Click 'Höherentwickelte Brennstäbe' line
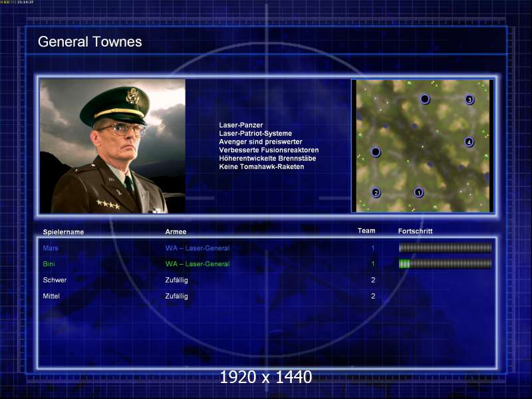The image size is (532, 399). point(267,158)
